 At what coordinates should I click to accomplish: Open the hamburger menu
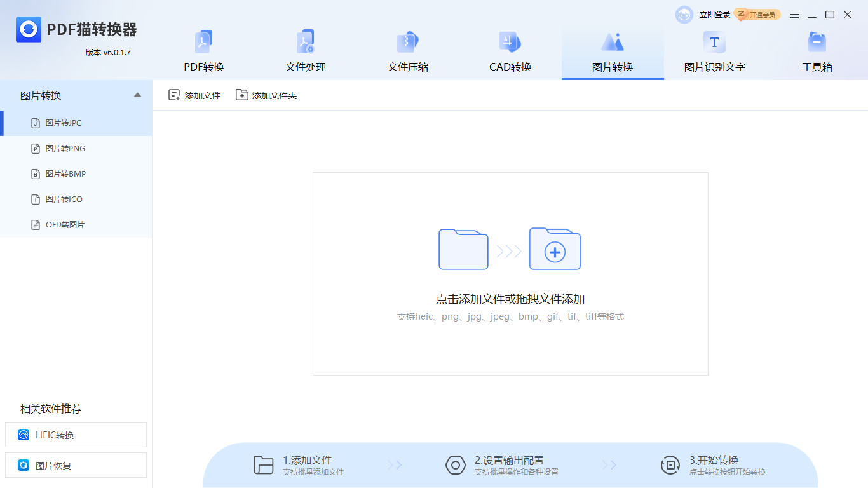794,14
